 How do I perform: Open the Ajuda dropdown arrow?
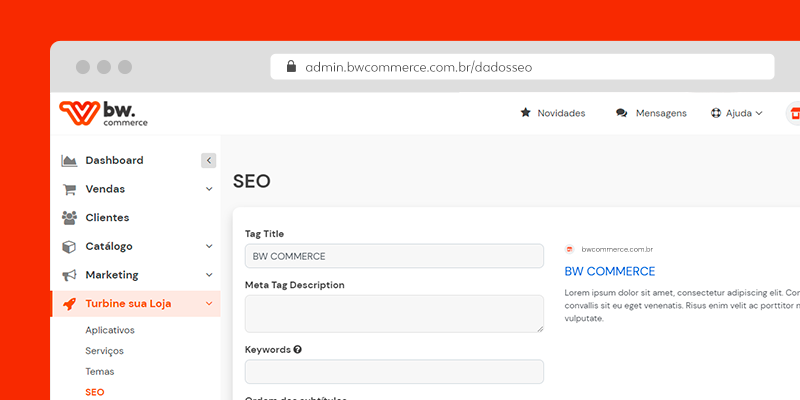[759, 113]
